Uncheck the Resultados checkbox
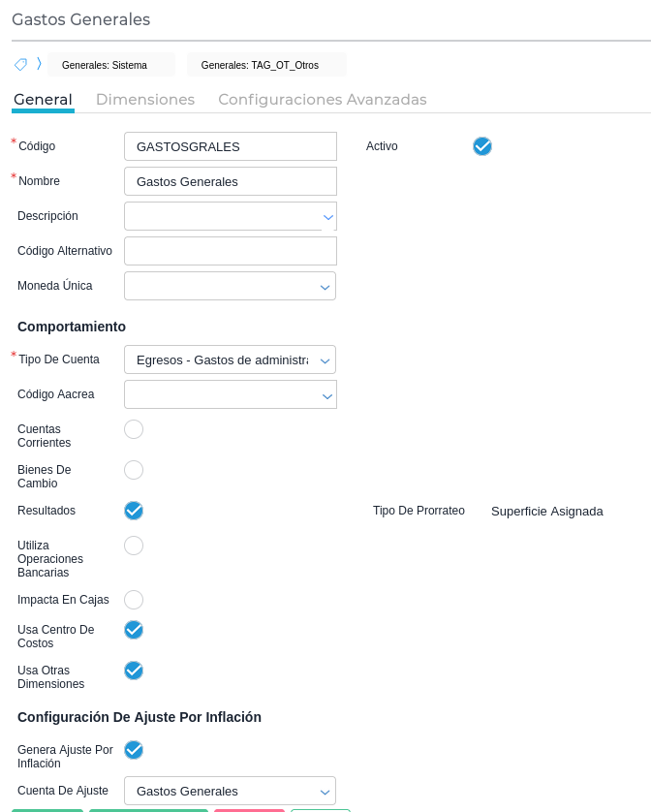Viewport: 651px width, 812px height. tap(134, 511)
